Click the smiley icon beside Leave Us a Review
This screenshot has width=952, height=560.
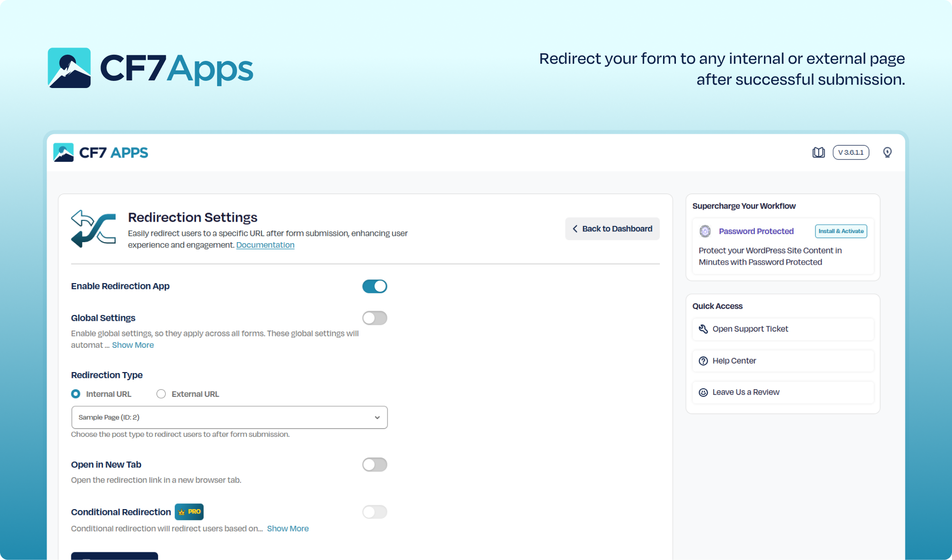(x=703, y=393)
